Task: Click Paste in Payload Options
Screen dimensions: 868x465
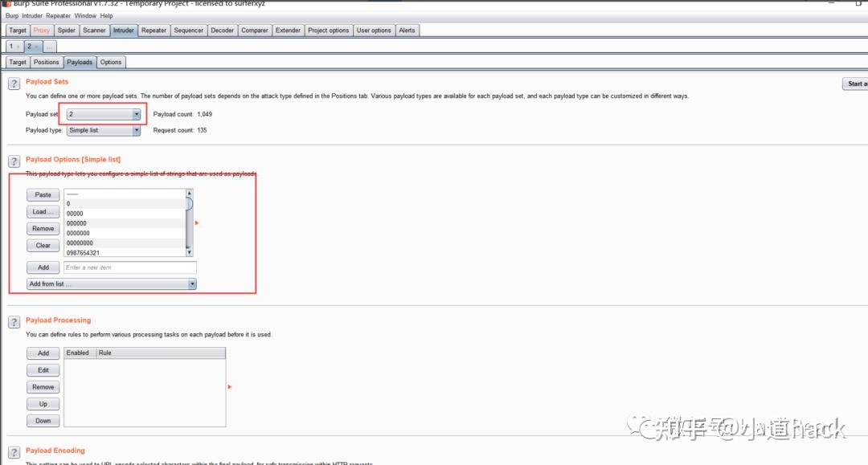Action: [43, 194]
